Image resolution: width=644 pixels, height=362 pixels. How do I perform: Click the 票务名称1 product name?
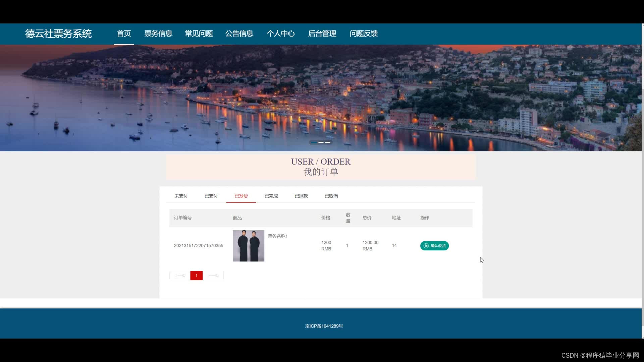(277, 236)
